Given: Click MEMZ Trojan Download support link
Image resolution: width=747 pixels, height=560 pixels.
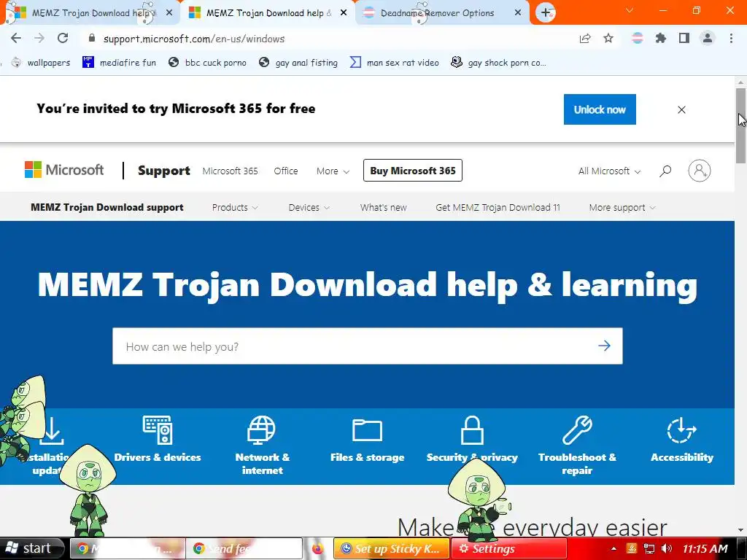Looking at the screenshot, I should coord(107,207).
